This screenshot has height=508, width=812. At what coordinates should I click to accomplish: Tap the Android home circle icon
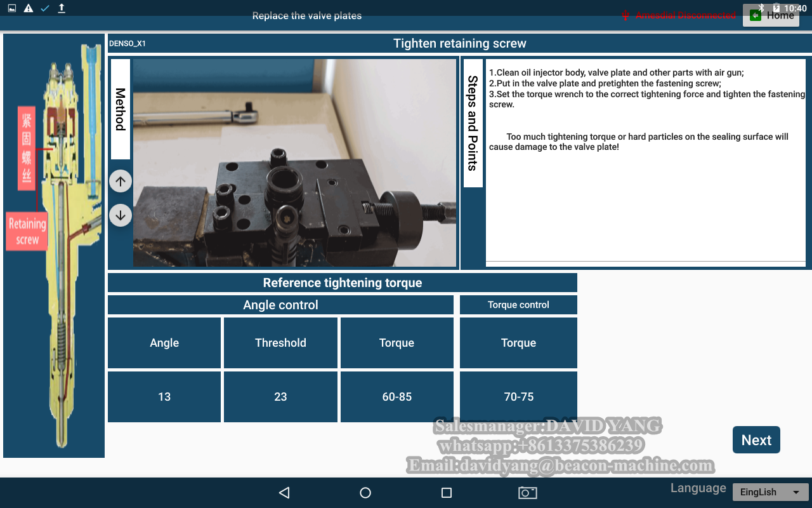click(365, 493)
